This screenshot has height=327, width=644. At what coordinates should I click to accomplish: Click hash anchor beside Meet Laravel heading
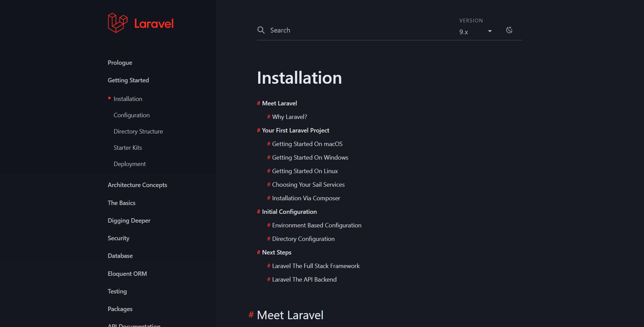pyautogui.click(x=251, y=315)
